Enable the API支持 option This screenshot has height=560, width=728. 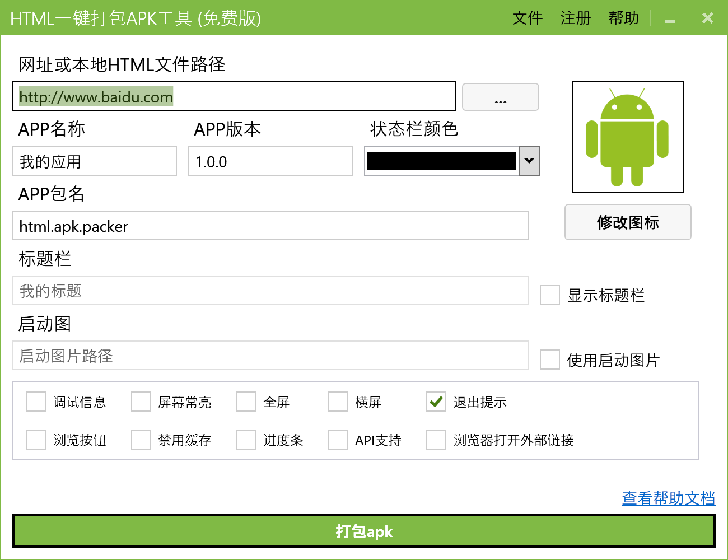click(338, 440)
